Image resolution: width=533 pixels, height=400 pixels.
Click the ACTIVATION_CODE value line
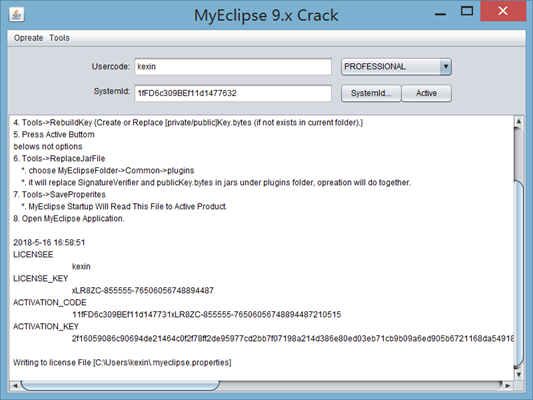tap(206, 314)
